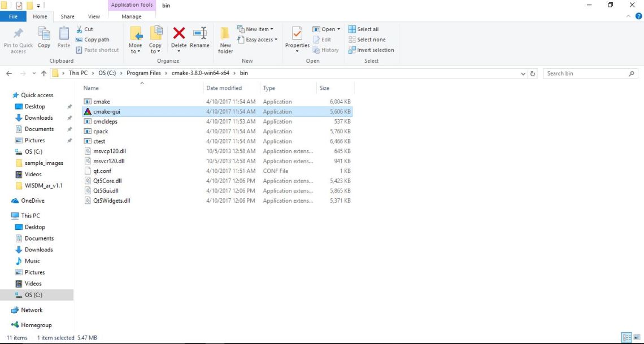Select the cmake-gui application file
644x344 pixels.
coord(217,111)
